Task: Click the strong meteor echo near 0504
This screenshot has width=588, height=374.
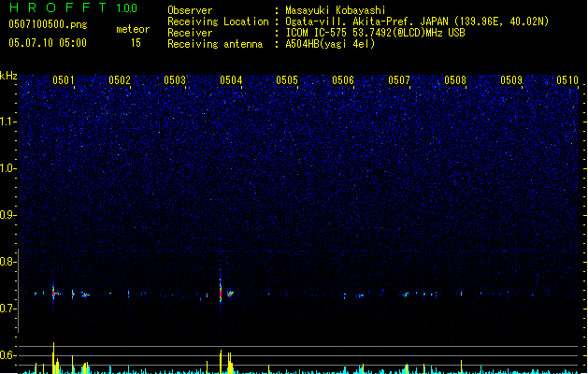Action: 221,291
